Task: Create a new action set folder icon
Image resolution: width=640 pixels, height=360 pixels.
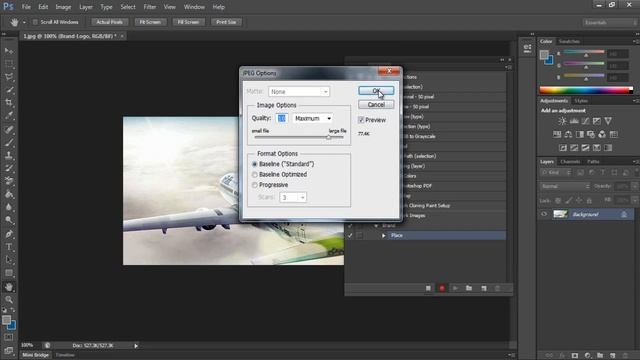Action: [469, 288]
